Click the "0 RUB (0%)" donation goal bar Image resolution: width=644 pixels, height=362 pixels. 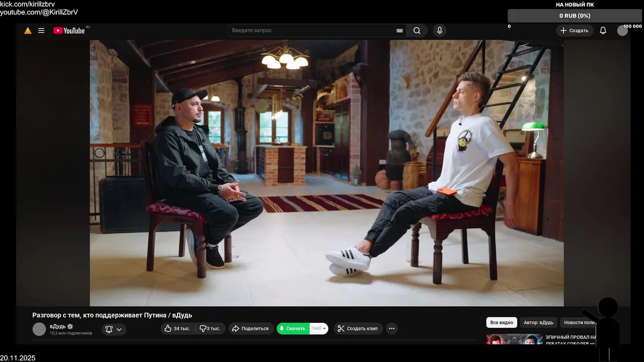[x=575, y=16]
